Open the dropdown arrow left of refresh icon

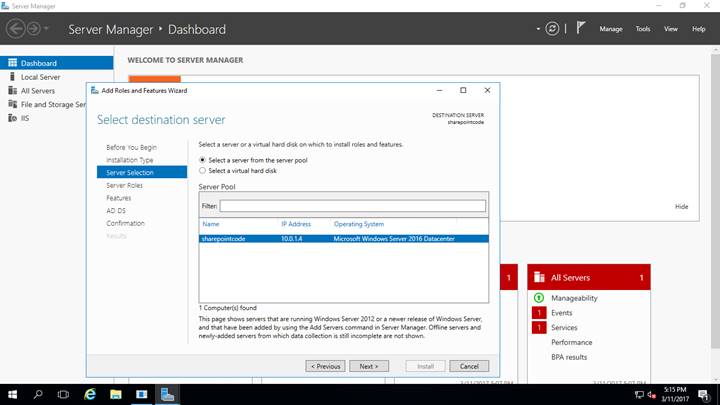[538, 29]
